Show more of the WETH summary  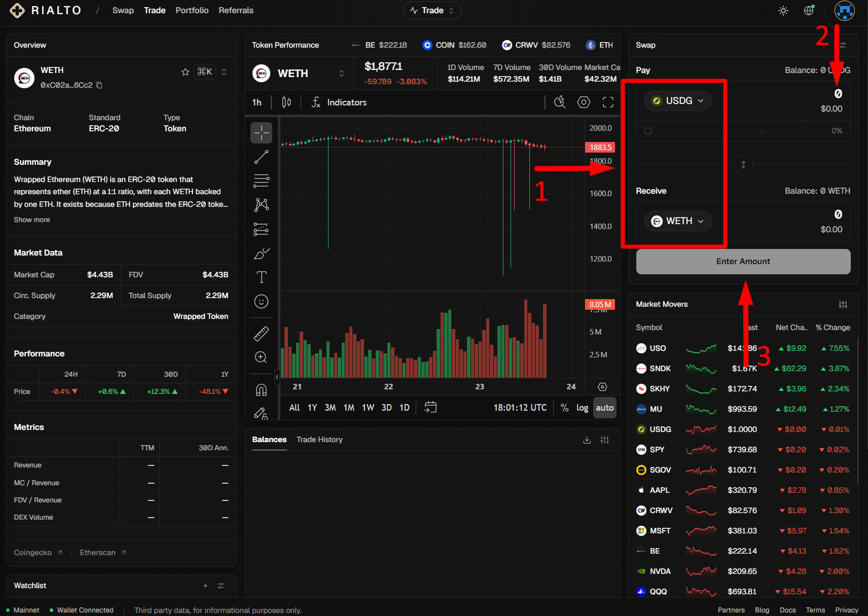click(x=32, y=220)
